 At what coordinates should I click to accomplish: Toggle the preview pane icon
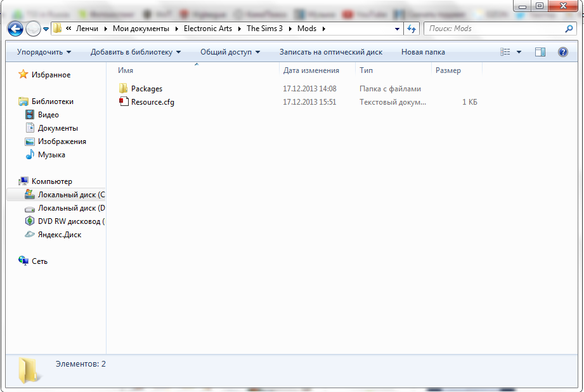540,52
